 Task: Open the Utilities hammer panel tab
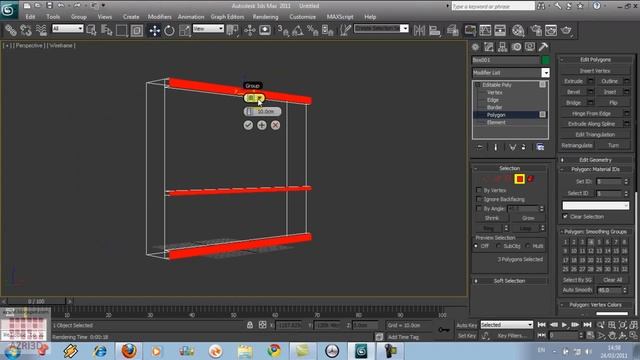pos(543,47)
